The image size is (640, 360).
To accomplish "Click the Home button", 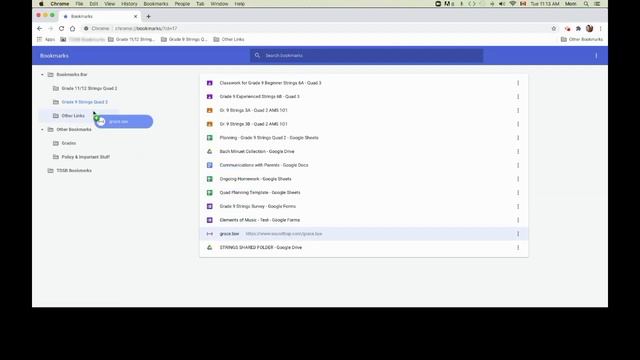I will pos(72,29).
